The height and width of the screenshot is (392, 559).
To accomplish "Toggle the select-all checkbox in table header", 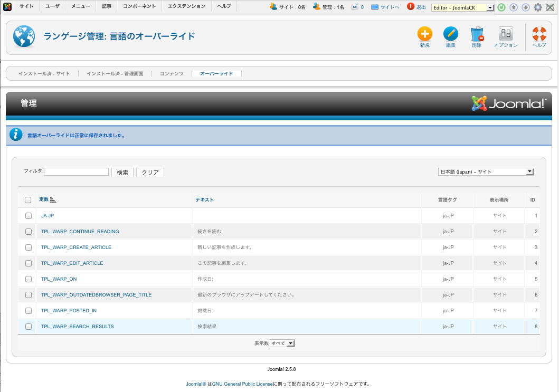I will coord(28,200).
